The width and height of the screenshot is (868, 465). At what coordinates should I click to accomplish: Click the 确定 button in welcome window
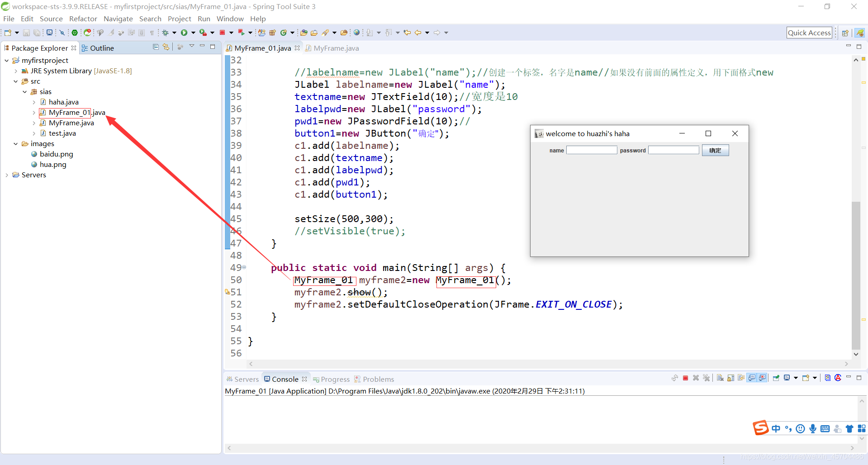pos(715,151)
